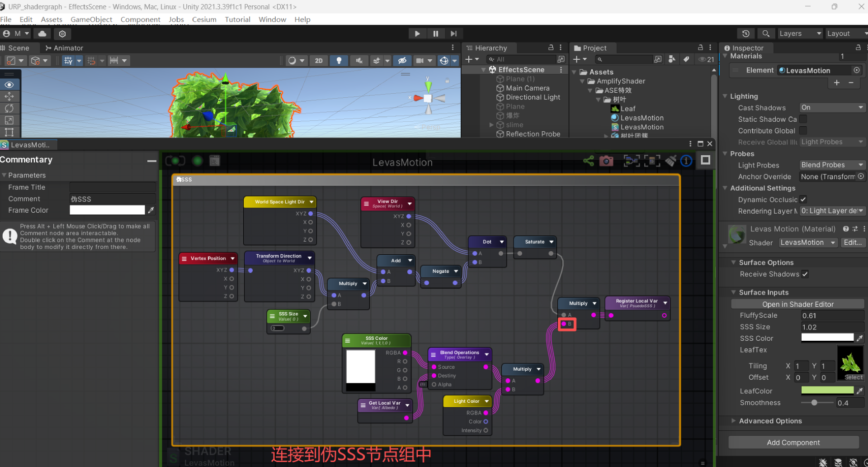
Task: Click the Frame Color white swatch
Action: tap(107, 210)
